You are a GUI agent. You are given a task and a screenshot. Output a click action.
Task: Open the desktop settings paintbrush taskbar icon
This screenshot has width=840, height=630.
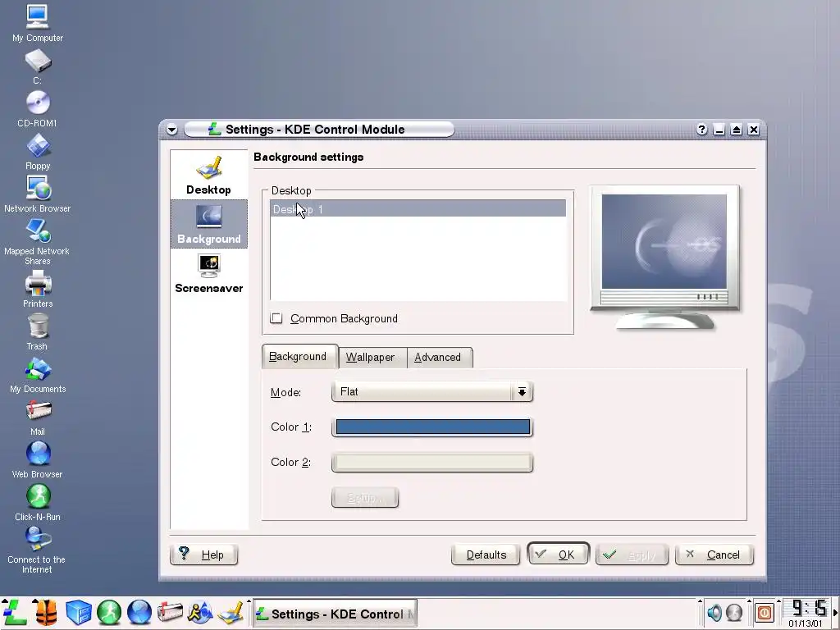pyautogui.click(x=231, y=612)
